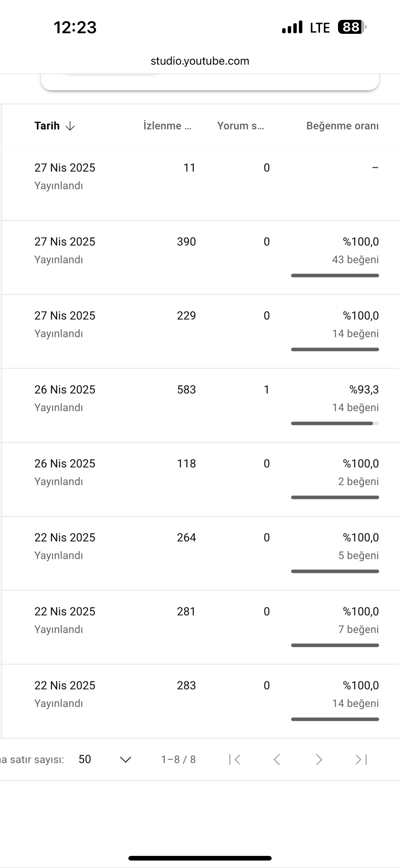Go to next page arrow
Screen dimensions: 400x868
tap(319, 759)
